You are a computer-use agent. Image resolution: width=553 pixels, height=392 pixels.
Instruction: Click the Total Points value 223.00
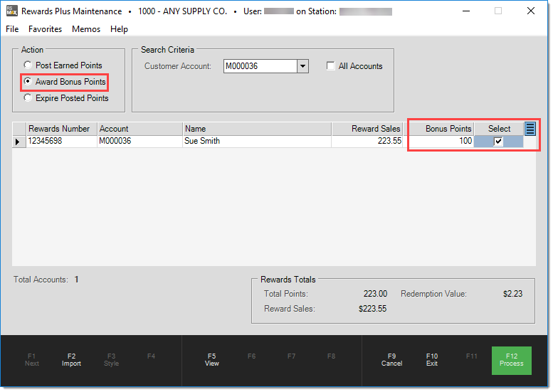point(375,294)
